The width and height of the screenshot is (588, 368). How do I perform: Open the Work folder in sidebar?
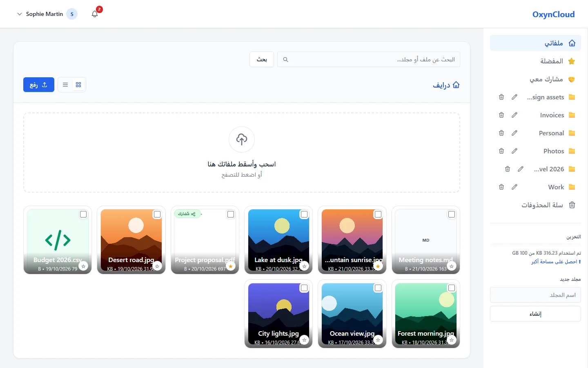(x=556, y=187)
